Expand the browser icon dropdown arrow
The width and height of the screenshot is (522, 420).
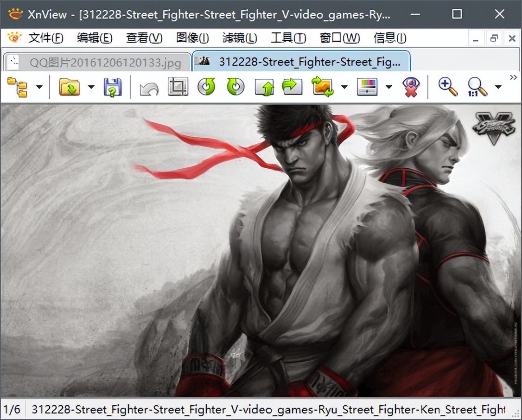(x=39, y=87)
